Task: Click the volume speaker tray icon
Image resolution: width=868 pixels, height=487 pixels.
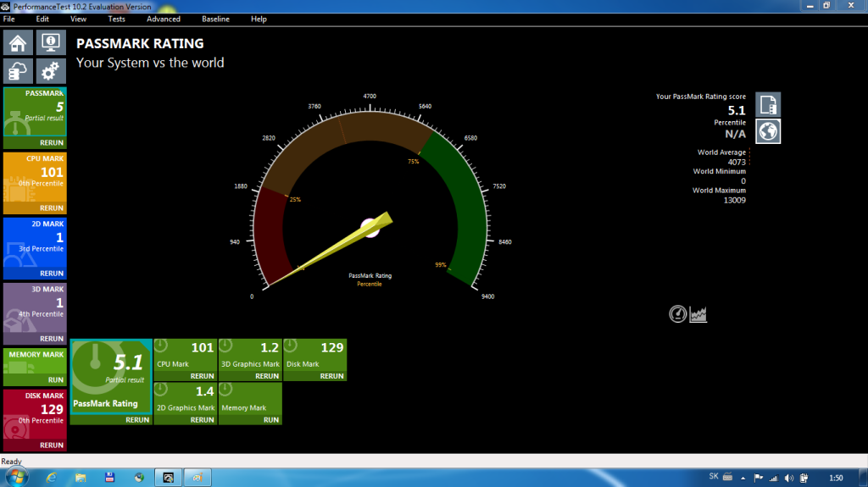Action: point(789,478)
